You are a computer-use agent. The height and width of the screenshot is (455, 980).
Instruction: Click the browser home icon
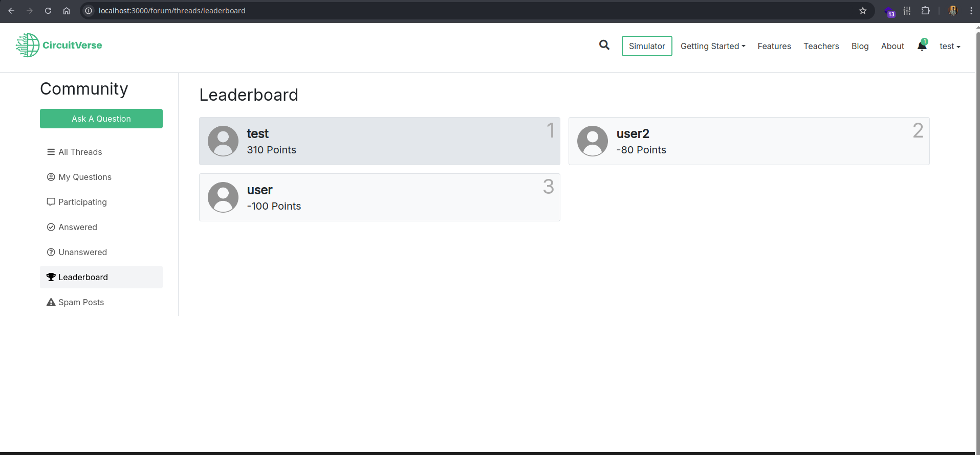[x=67, y=11]
